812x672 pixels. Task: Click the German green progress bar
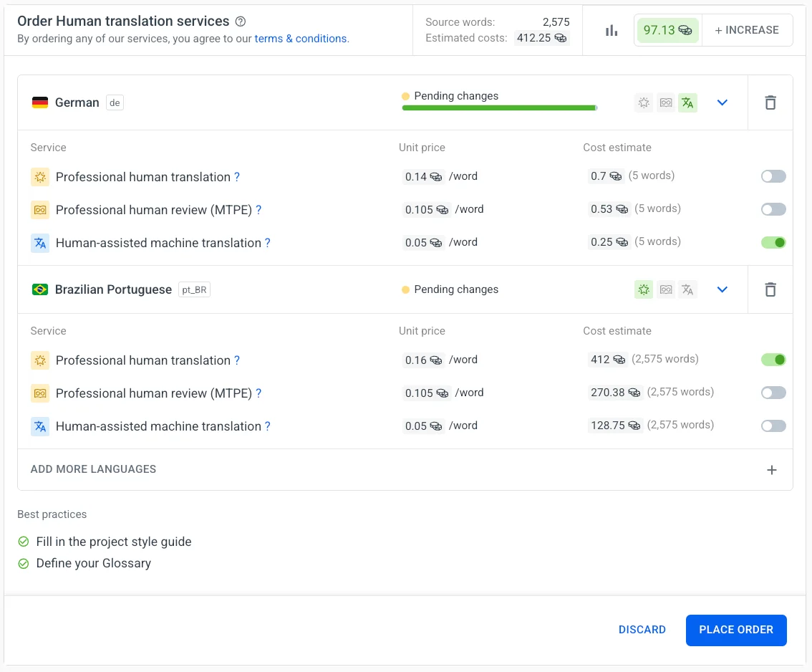pyautogui.click(x=499, y=107)
